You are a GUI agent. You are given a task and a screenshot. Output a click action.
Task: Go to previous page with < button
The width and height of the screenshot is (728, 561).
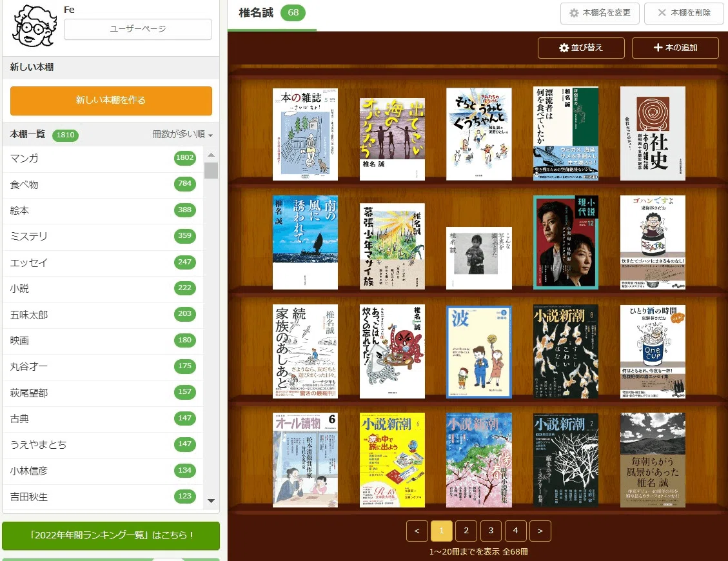click(x=417, y=531)
